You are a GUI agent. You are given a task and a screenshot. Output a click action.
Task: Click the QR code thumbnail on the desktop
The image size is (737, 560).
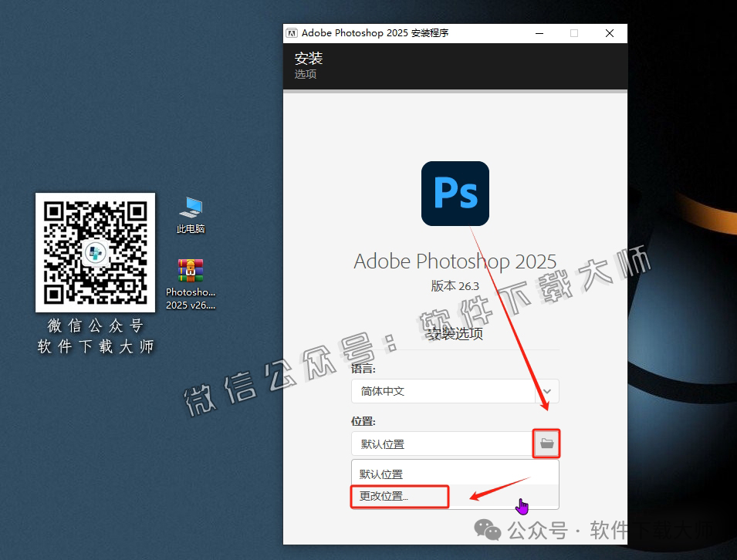coord(95,252)
